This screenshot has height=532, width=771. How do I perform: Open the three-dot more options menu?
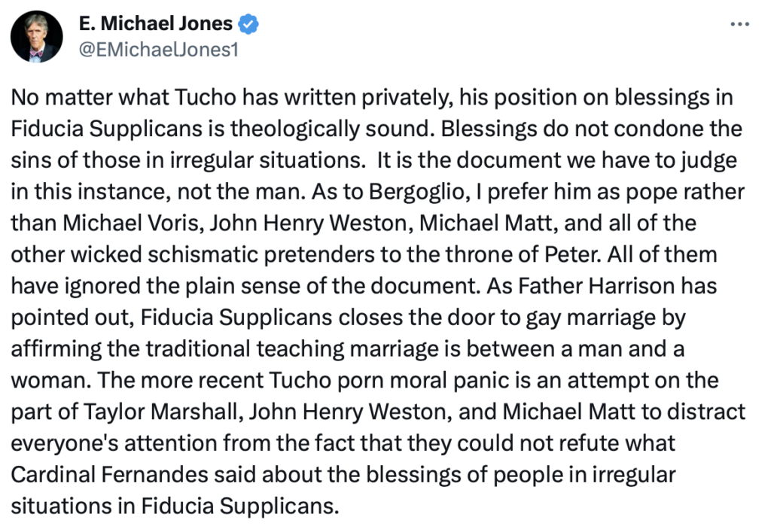(x=739, y=24)
